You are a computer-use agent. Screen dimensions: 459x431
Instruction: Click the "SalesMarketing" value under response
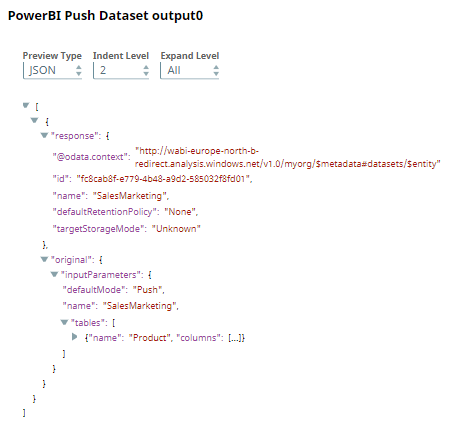(130, 196)
